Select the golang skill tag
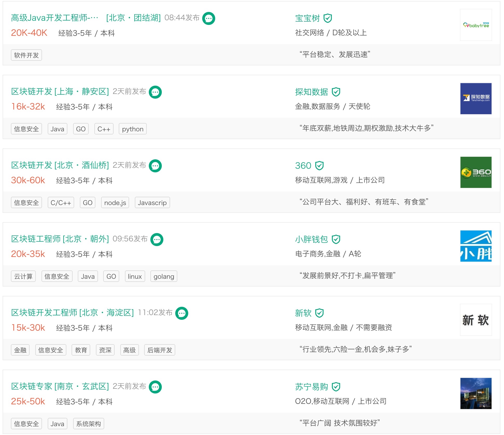 (164, 276)
